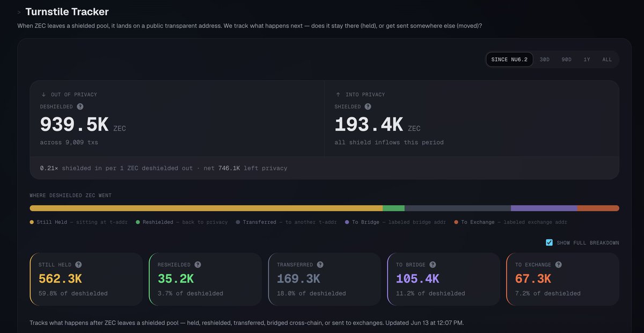Switch to the 30D time range
This screenshot has width=644, height=333.
(544, 60)
